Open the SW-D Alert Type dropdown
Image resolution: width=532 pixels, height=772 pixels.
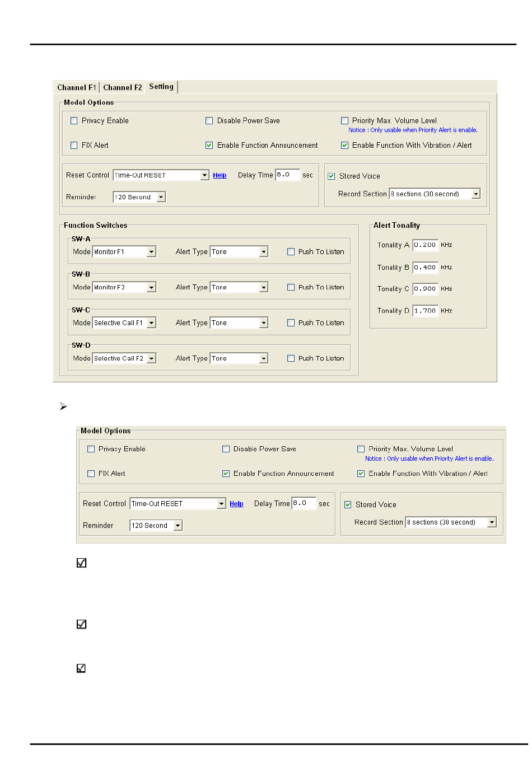(239, 358)
